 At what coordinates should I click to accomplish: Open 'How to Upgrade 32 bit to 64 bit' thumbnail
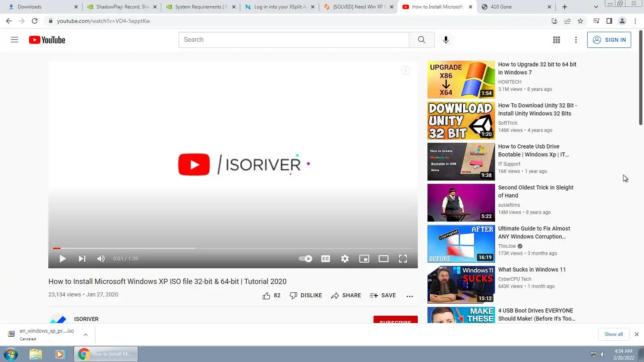tap(461, 80)
